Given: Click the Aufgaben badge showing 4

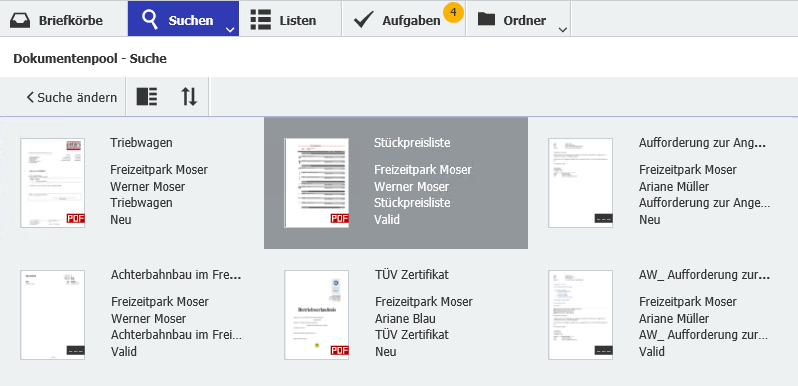Looking at the screenshot, I should coord(452,12).
